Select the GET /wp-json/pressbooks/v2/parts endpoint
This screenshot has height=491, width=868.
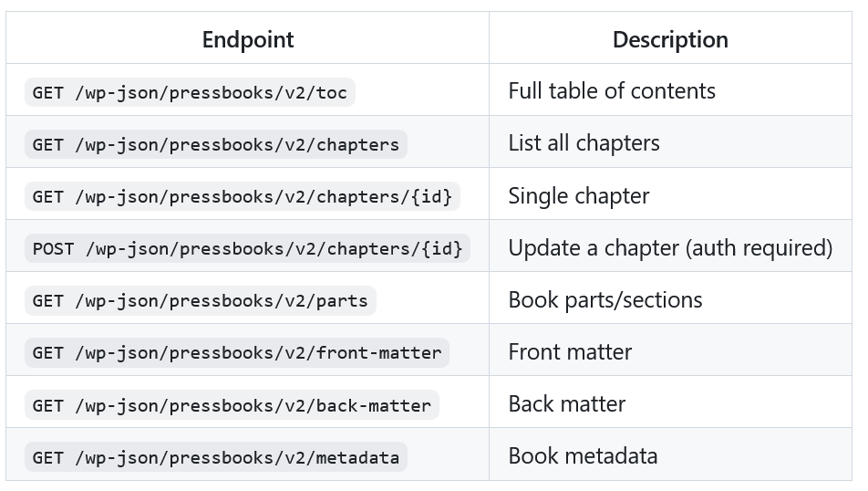click(x=201, y=300)
